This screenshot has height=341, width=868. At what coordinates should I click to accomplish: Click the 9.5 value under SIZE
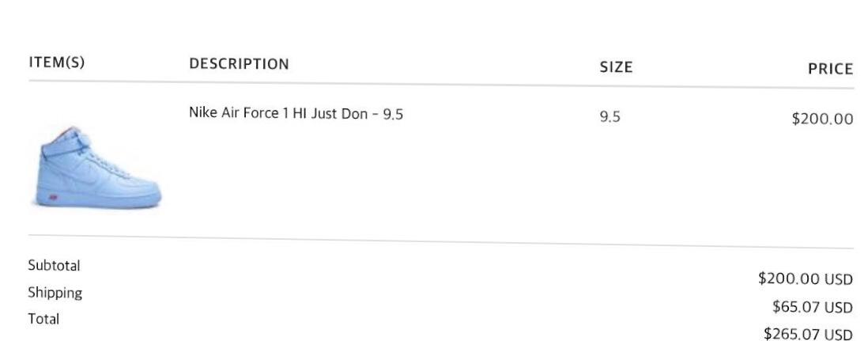pos(609,117)
